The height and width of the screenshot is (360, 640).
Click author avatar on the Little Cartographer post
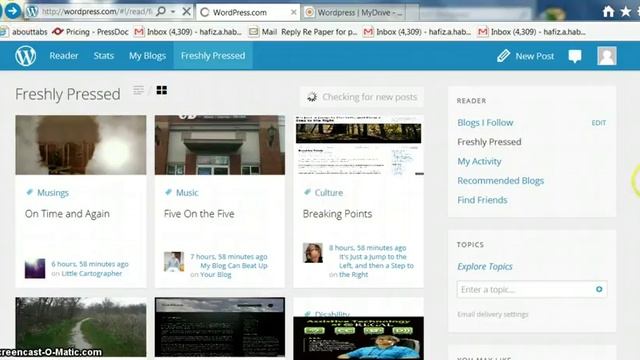35,269
